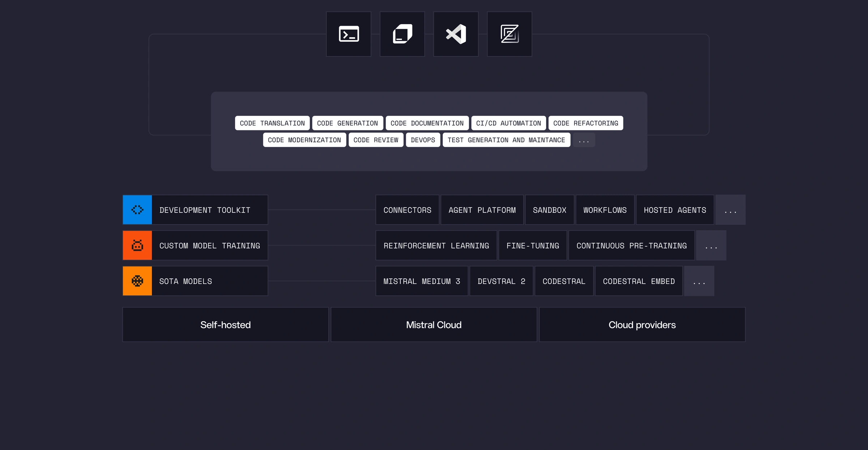Choose the Cloud providers deployment option
The height and width of the screenshot is (450, 868).
(x=642, y=324)
